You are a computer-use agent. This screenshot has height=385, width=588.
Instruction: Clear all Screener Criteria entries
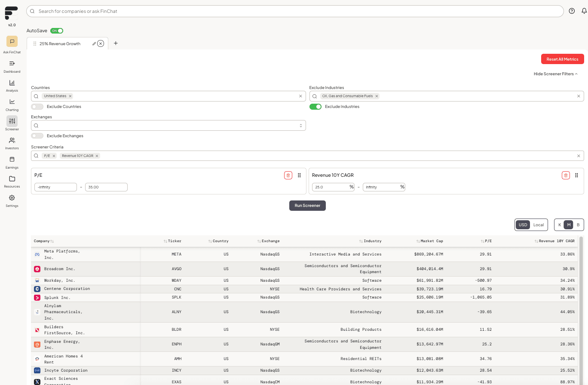pos(579,156)
